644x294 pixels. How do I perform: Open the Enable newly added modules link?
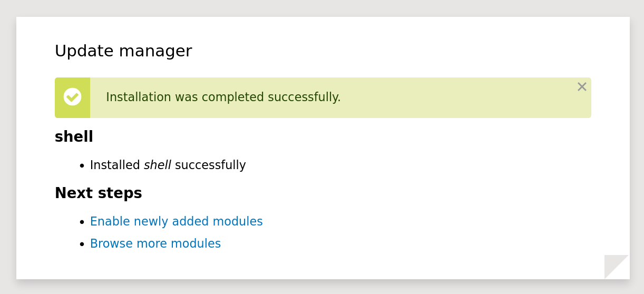[x=176, y=222]
